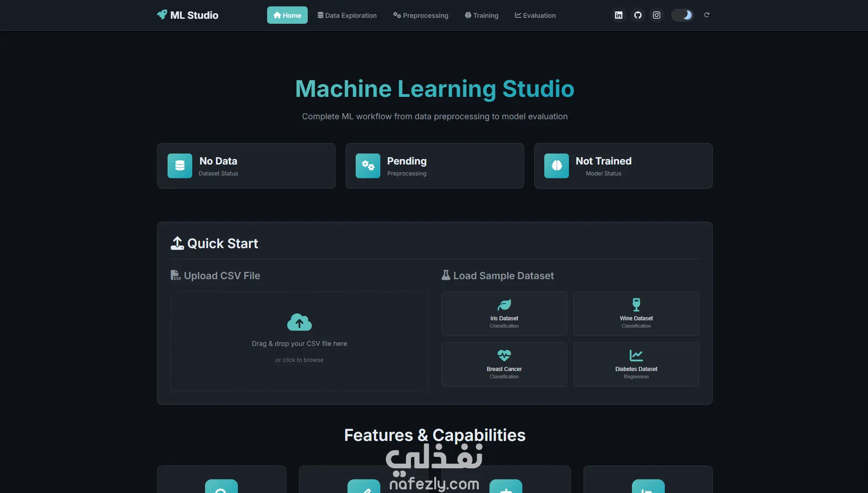Viewport: 868px width, 493px height.
Task: Switch to the Data Exploration tab
Action: (347, 15)
